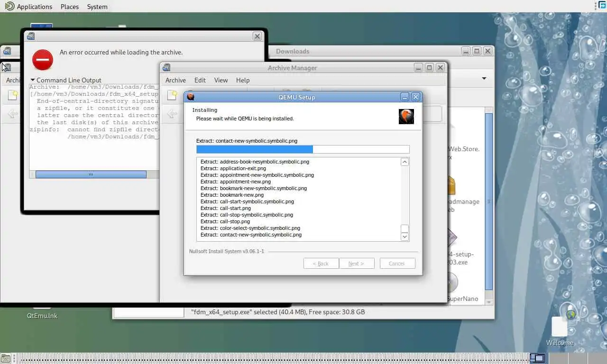The width and height of the screenshot is (607, 364).
Task: Click the QEMU icon in QEMU Setup title bar
Action: tap(191, 97)
